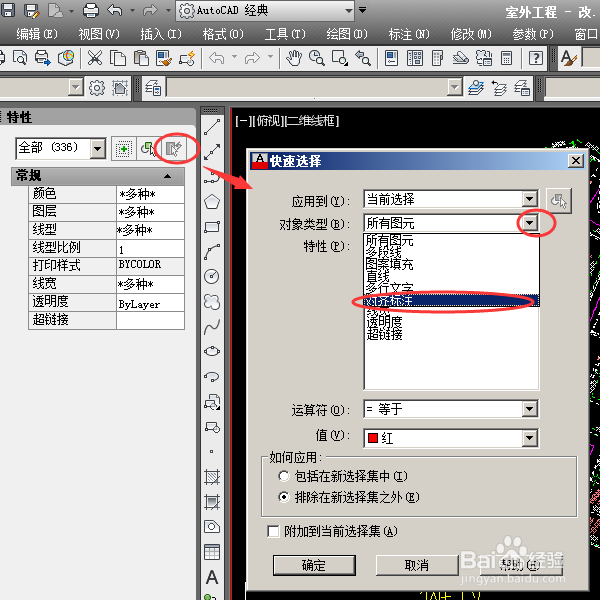
Task: Open the 编辑(E) menu
Action: (x=37, y=34)
